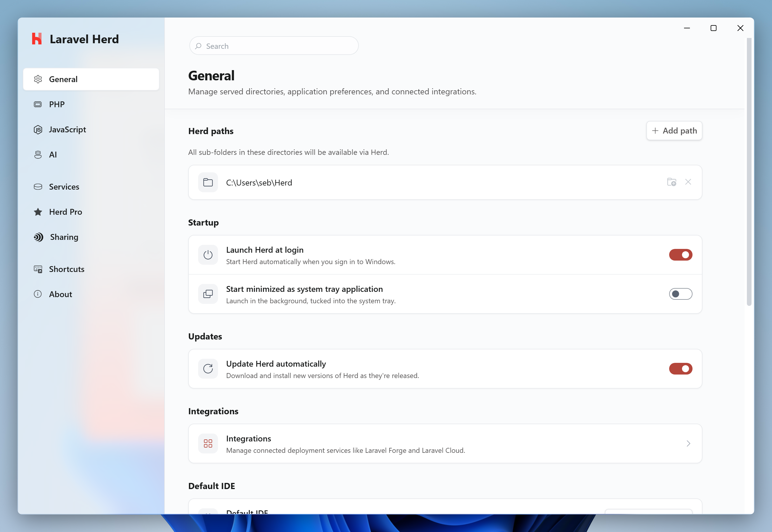Click the Herd Pro star icon
Viewport: 772px width, 532px height.
(38, 212)
